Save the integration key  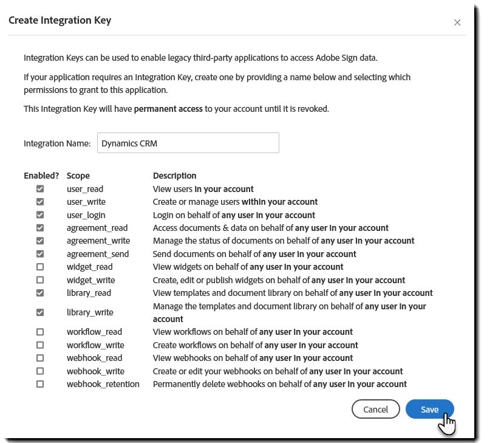pos(429,409)
